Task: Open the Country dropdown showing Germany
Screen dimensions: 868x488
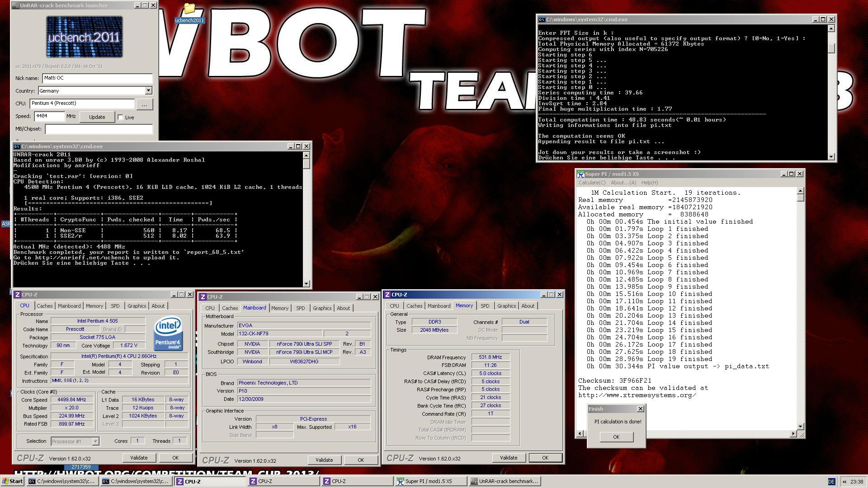Action: (x=148, y=91)
